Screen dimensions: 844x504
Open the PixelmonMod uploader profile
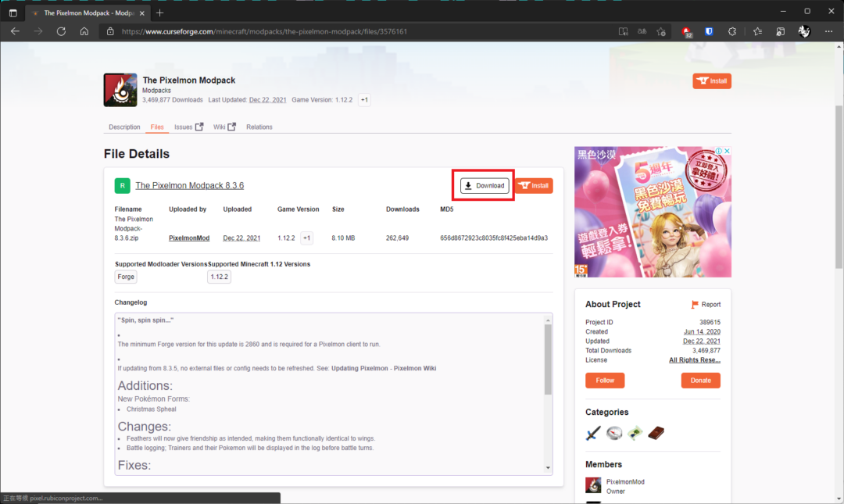coord(189,238)
